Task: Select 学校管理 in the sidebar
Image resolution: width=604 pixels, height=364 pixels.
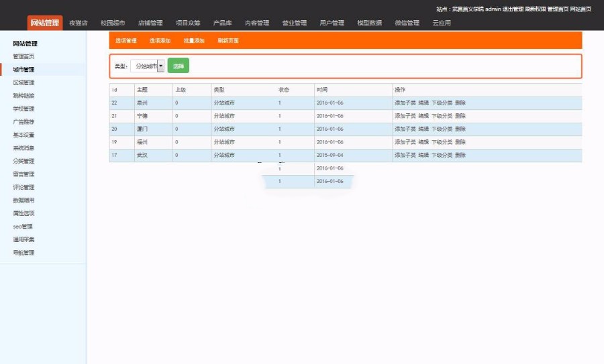Action: 23,109
